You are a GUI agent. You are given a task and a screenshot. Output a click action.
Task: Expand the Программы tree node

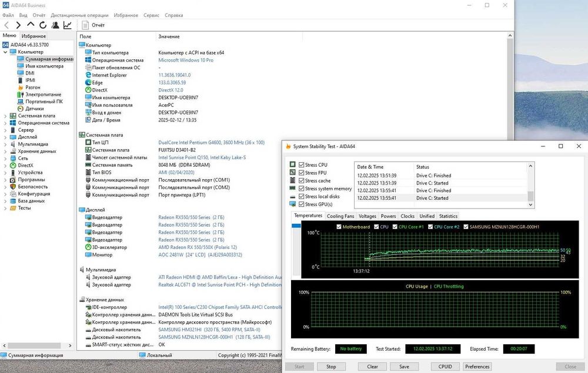coord(5,180)
